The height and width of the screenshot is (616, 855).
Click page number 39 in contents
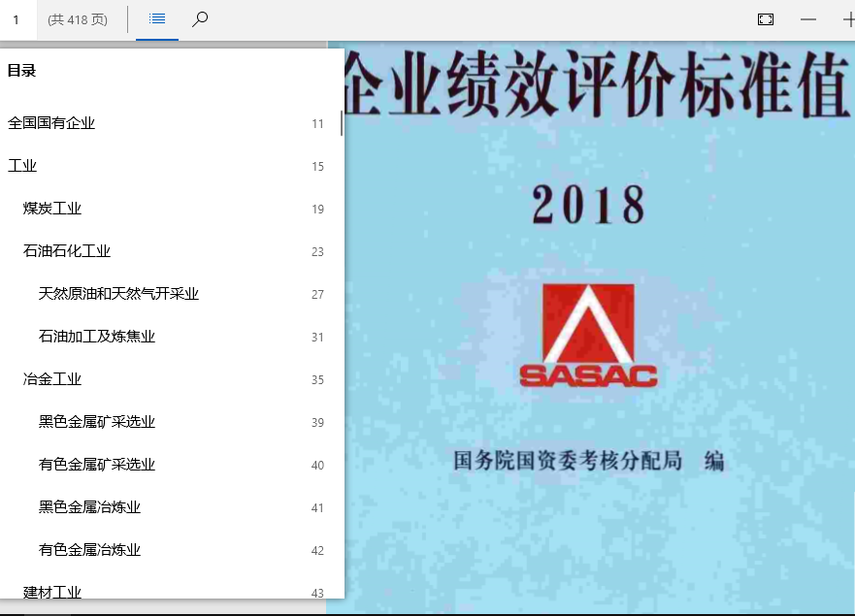coord(318,423)
